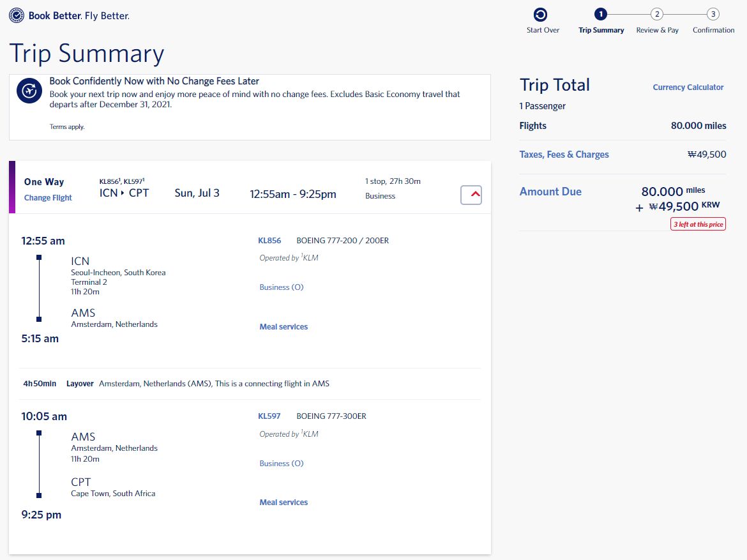
Task: Click the 'Terminal 2' text
Action: tap(89, 282)
